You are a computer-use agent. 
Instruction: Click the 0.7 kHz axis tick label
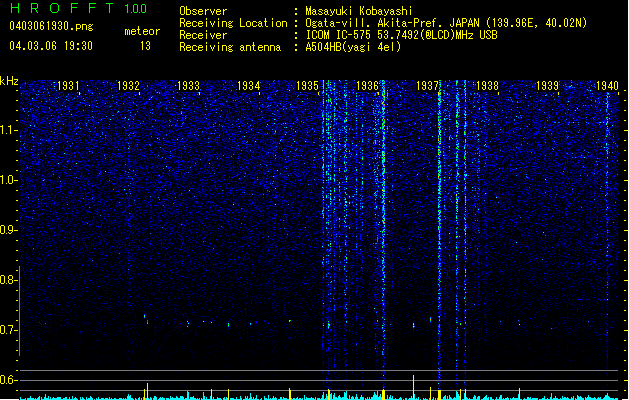point(8,330)
